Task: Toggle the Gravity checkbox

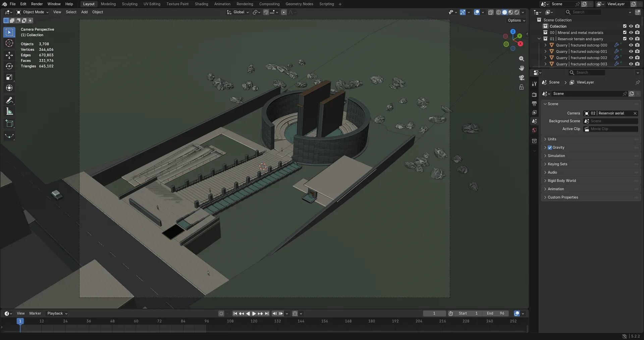Action: coord(550,148)
